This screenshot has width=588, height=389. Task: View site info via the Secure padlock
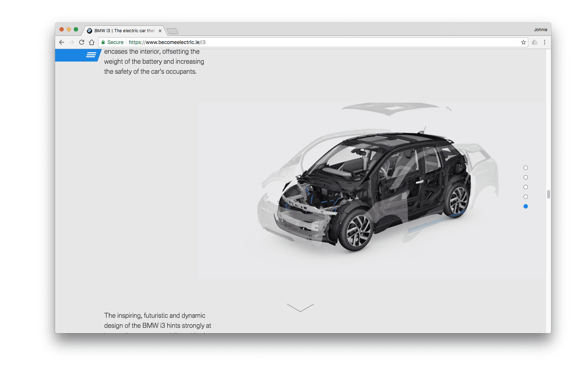112,42
